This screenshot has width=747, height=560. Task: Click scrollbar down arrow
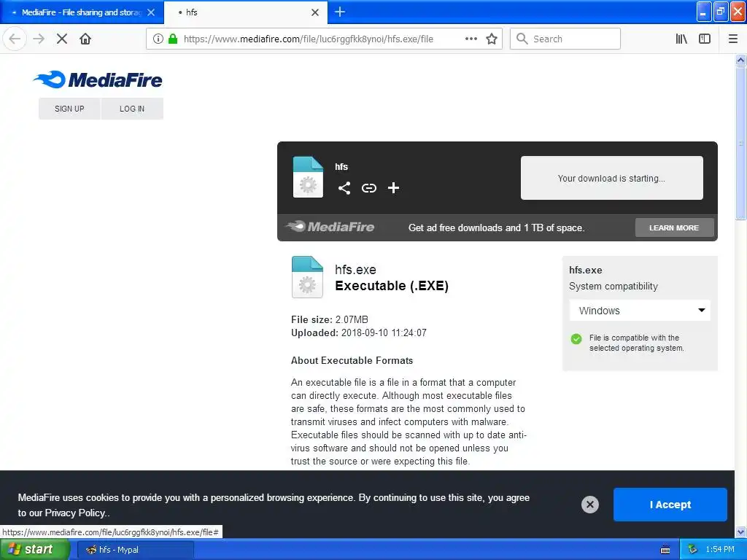(740, 532)
